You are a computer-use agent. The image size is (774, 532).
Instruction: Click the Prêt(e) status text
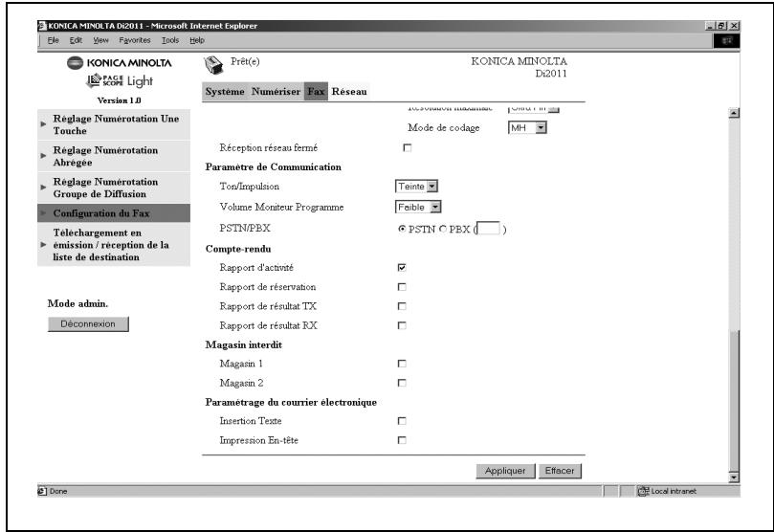tap(245, 61)
